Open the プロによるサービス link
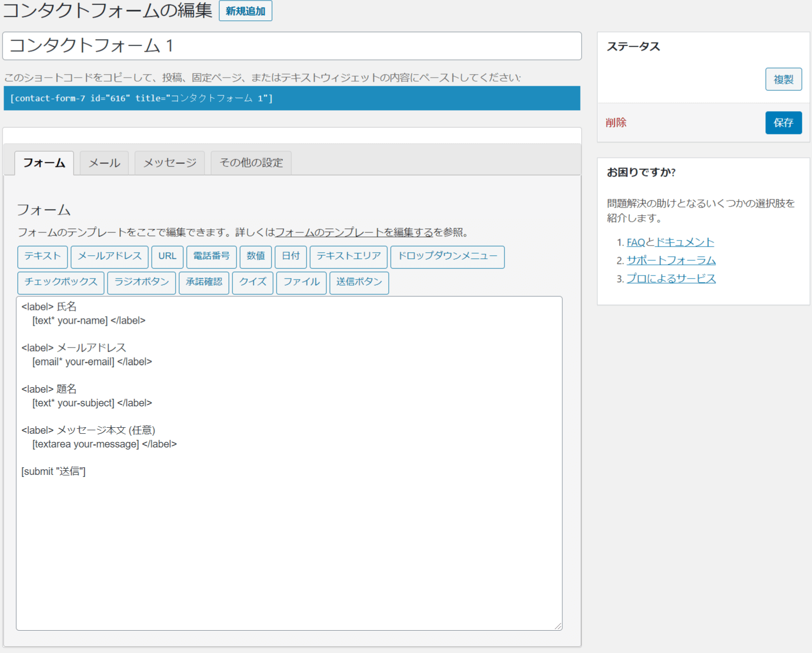The width and height of the screenshot is (812, 653). point(671,279)
